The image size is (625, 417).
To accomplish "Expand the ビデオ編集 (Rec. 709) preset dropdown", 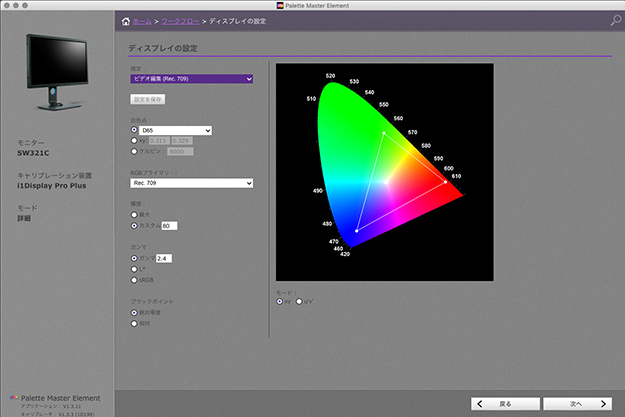I will pyautogui.click(x=191, y=77).
